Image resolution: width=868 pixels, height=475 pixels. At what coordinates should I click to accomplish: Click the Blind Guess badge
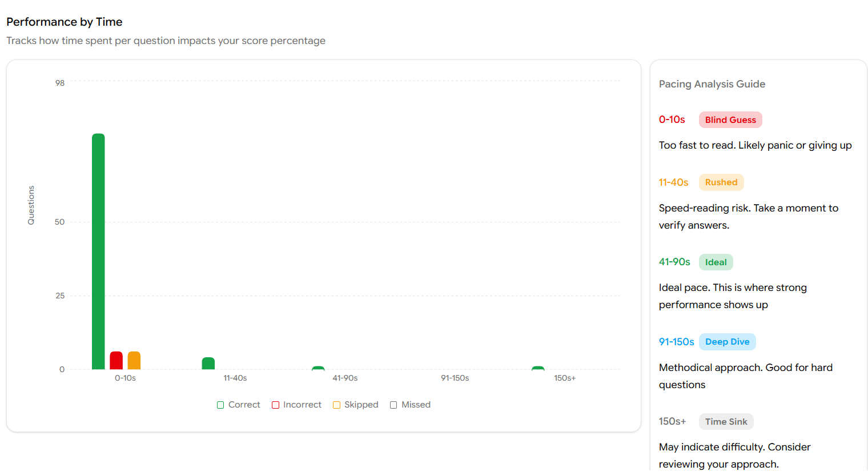[730, 120]
